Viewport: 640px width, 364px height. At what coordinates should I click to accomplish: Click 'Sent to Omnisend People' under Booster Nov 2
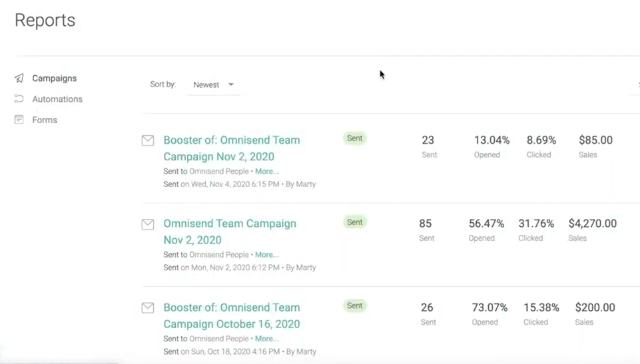206,171
